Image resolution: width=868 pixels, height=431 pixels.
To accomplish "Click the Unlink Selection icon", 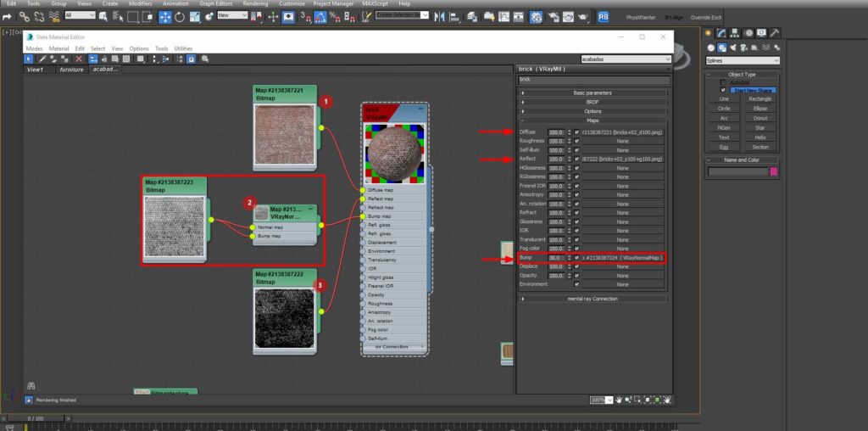I will click(39, 17).
